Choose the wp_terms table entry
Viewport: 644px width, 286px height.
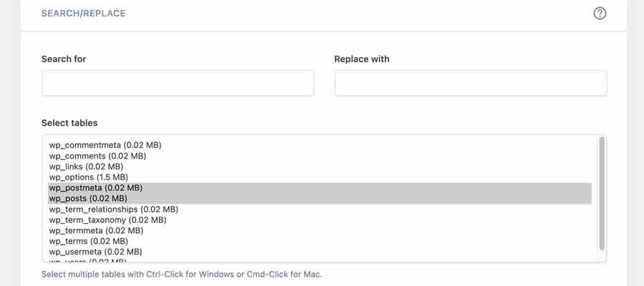88,242
